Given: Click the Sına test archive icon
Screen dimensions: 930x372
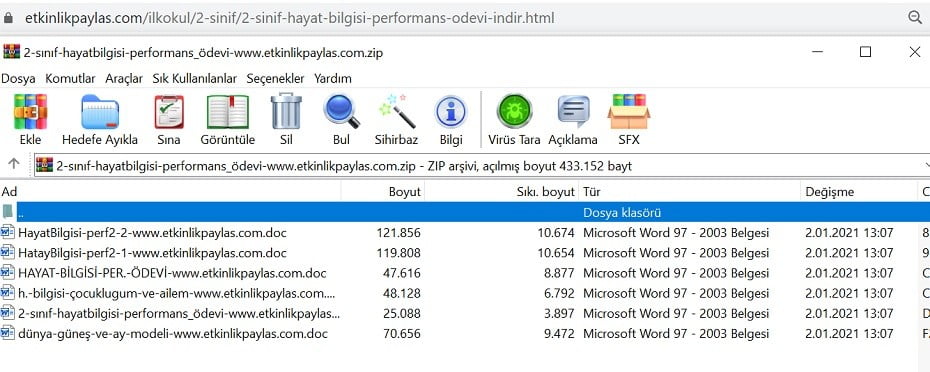Looking at the screenshot, I should (169, 112).
